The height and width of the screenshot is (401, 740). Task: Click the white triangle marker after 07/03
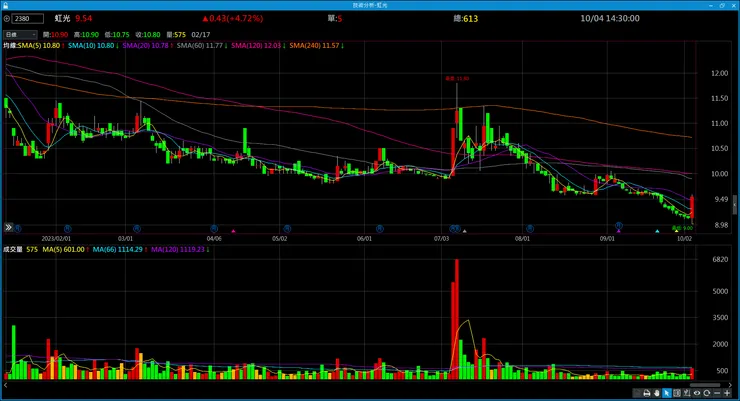pos(464,231)
